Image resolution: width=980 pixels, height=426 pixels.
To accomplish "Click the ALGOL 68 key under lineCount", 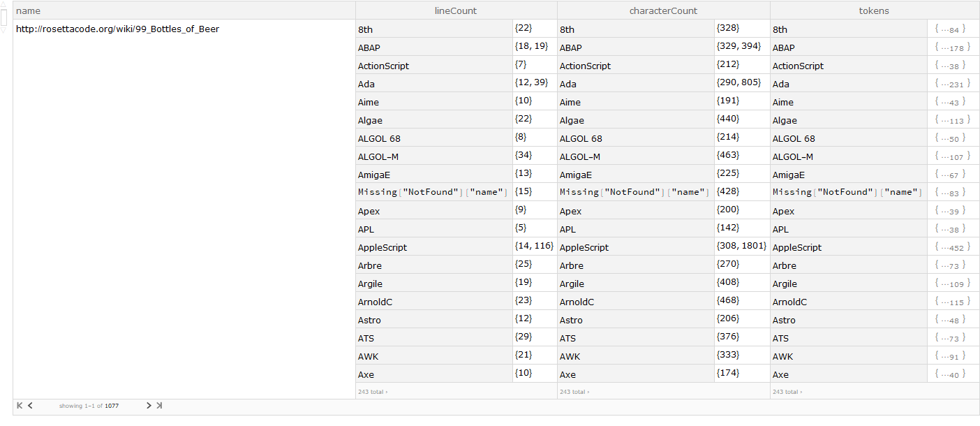I will pyautogui.click(x=379, y=138).
